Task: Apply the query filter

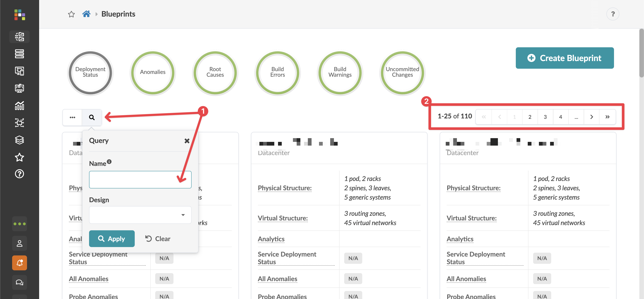Action: pyautogui.click(x=112, y=238)
